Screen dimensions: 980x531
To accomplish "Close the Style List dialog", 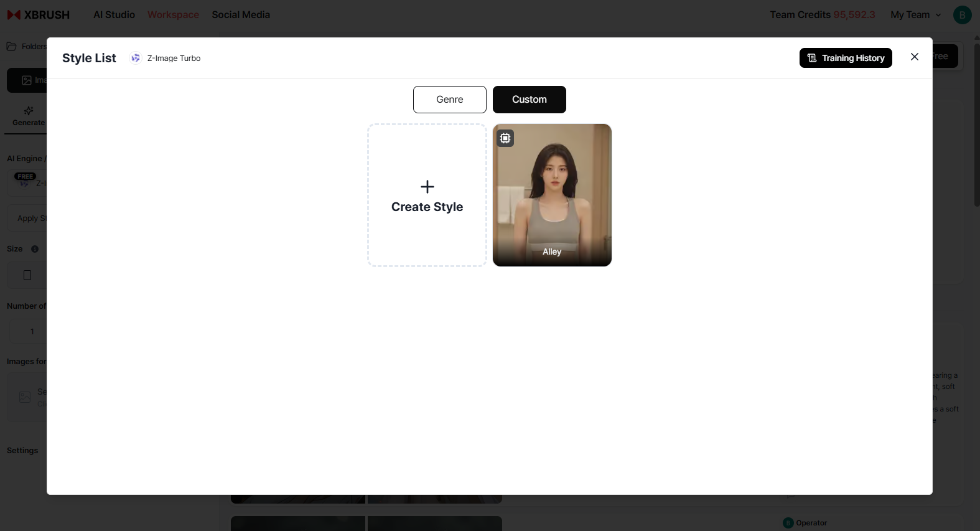I will pos(914,57).
